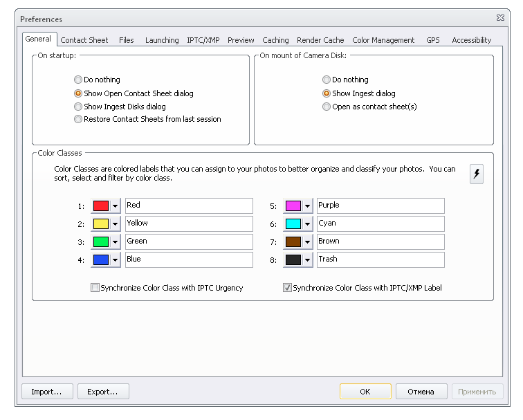
Task: Enable Synchronize Color Class with IPTC Urgency
Action: click(x=95, y=288)
